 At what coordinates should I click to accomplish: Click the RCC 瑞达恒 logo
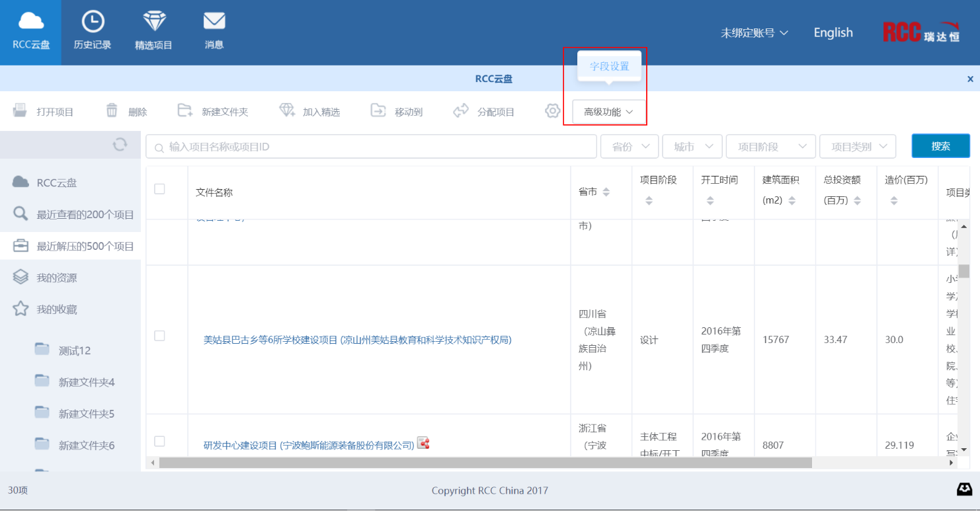[x=921, y=32]
